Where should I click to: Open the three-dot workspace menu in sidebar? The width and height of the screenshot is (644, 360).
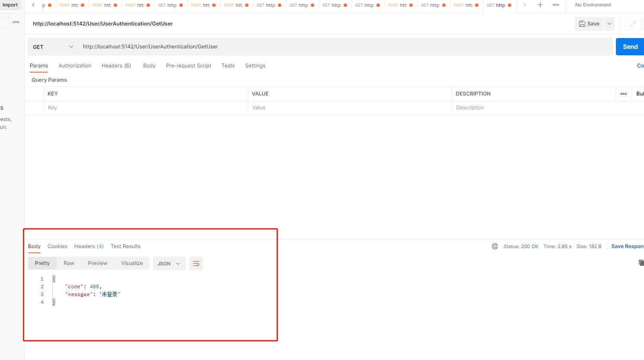pyautogui.click(x=16, y=22)
